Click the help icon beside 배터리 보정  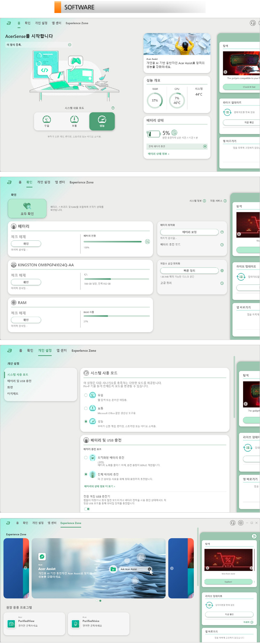[x=222, y=232]
